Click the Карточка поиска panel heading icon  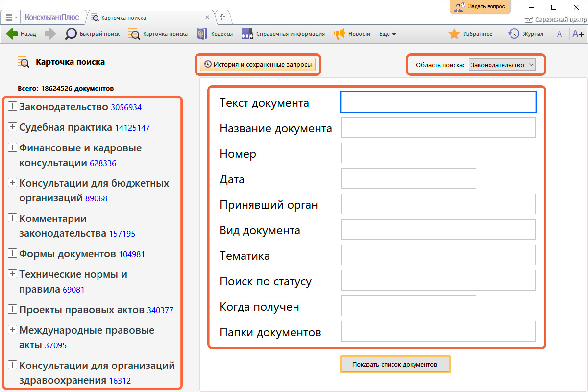[24, 62]
